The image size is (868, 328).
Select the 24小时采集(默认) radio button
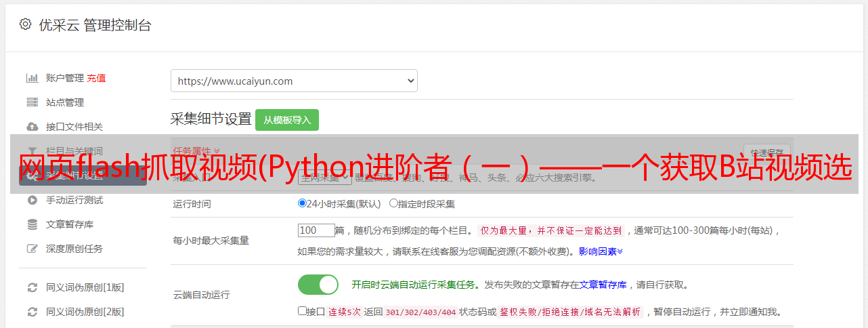coord(302,203)
